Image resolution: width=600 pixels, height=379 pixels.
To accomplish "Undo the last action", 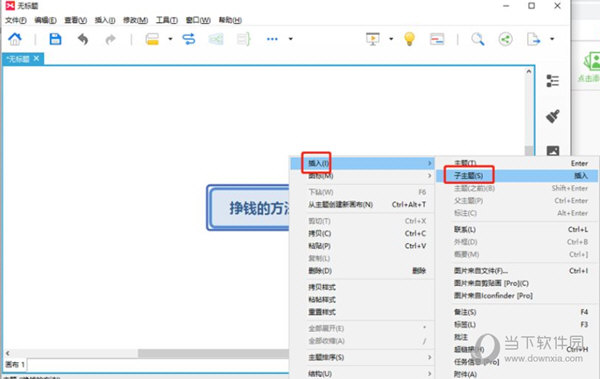I will 83,39.
